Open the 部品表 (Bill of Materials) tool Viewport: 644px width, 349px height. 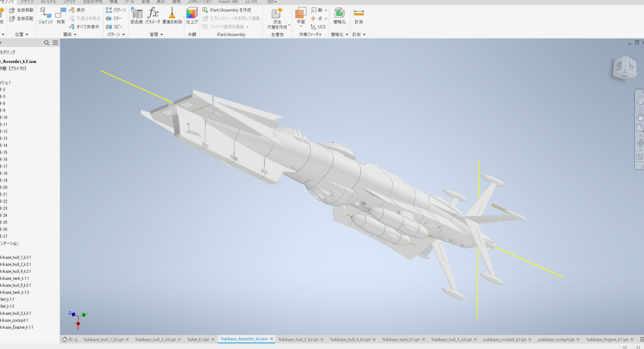click(137, 16)
